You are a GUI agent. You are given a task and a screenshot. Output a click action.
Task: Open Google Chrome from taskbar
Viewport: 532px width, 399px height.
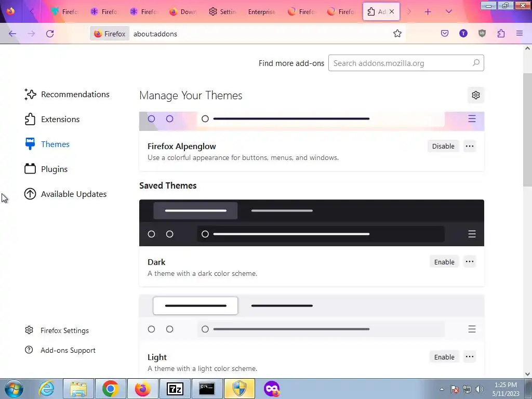tap(110, 389)
